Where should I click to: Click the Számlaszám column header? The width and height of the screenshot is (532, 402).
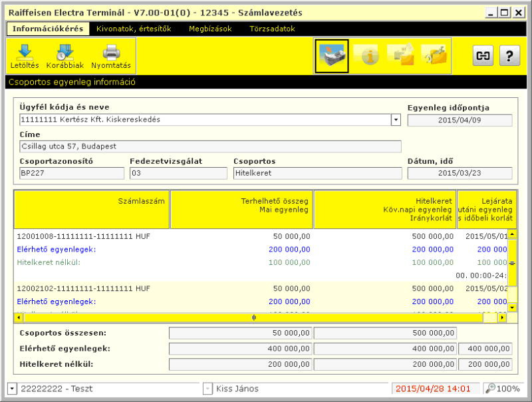coord(92,210)
